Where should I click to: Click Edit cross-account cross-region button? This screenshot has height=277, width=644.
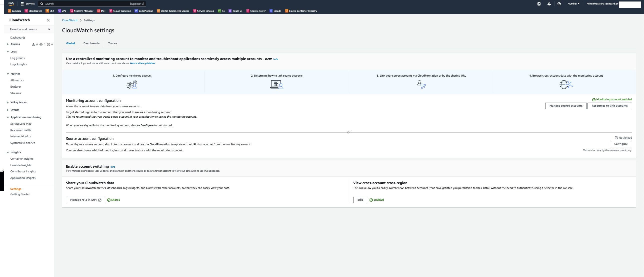pyautogui.click(x=360, y=200)
